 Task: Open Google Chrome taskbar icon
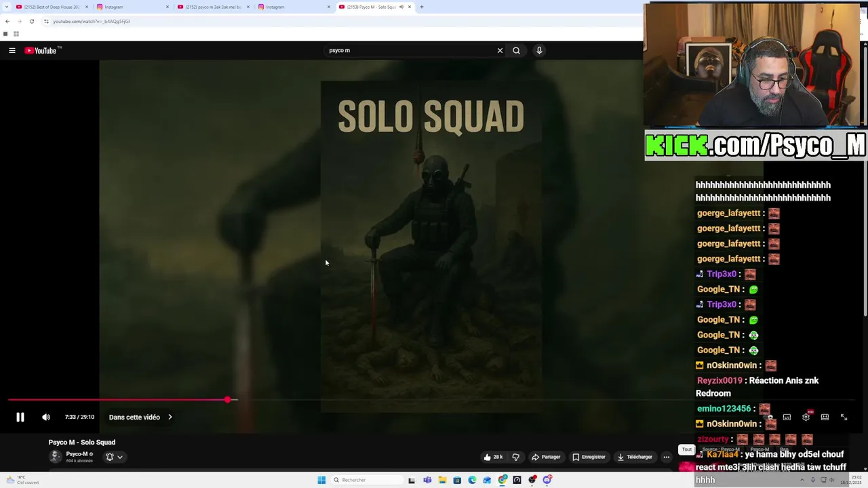point(502,480)
